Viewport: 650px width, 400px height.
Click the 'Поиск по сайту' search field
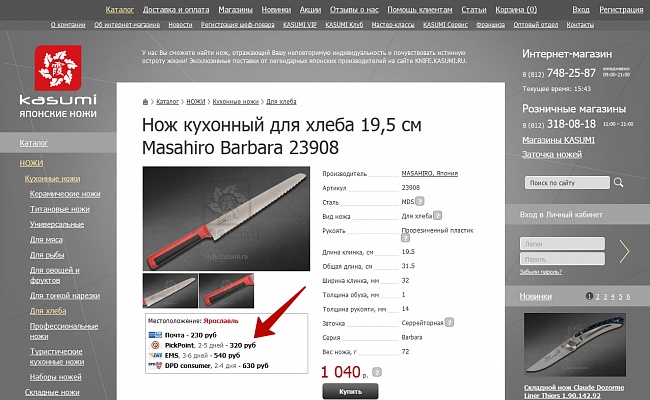pyautogui.click(x=565, y=183)
